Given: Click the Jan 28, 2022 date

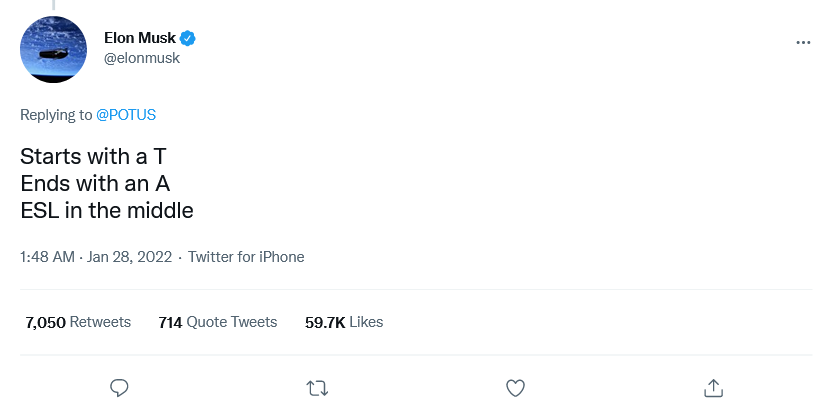Looking at the screenshot, I should 129,257.
